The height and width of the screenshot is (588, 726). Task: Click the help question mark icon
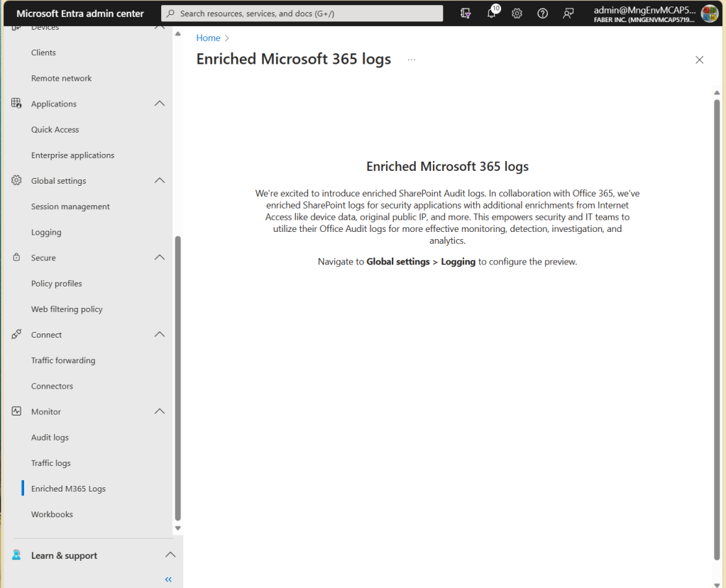[543, 13]
